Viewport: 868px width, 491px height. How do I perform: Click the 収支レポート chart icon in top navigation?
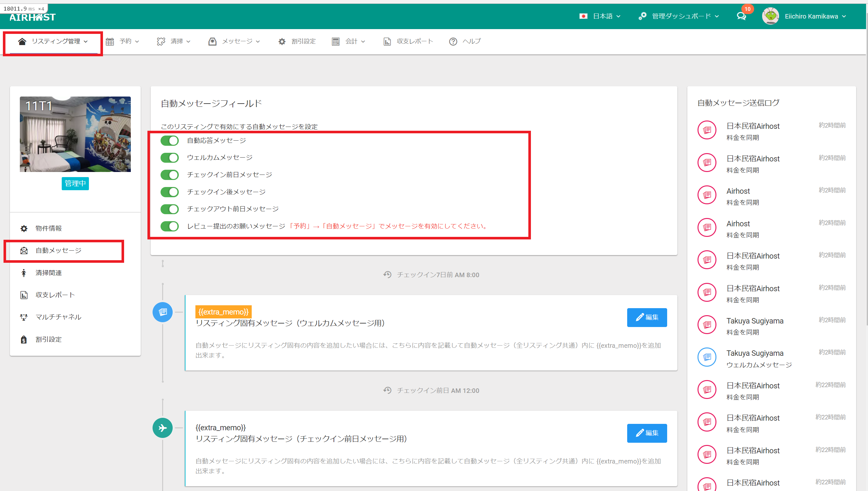(387, 42)
